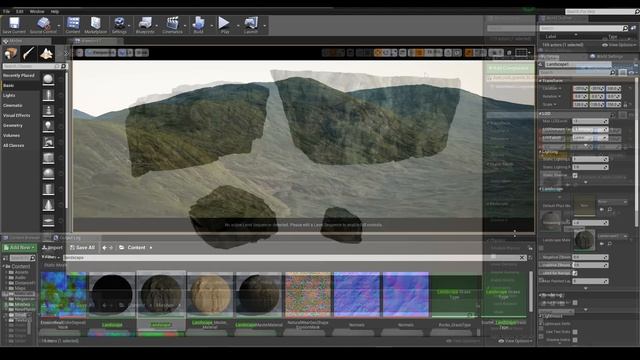Select the Volumes category
640x360 pixels.
pos(11,136)
